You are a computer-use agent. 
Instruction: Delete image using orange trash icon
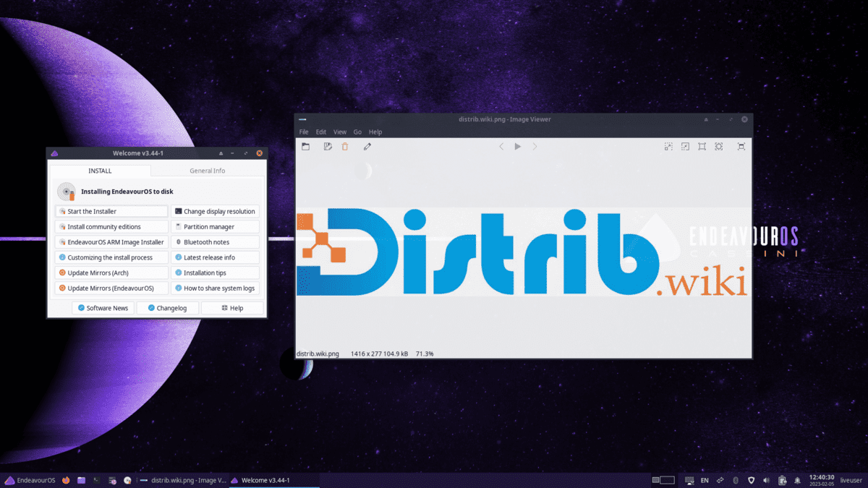point(345,147)
